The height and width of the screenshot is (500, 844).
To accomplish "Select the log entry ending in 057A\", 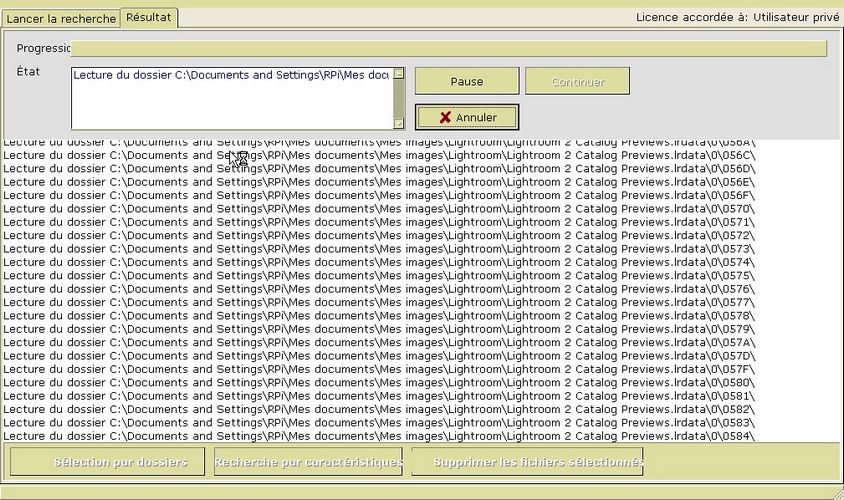I will coord(378,343).
